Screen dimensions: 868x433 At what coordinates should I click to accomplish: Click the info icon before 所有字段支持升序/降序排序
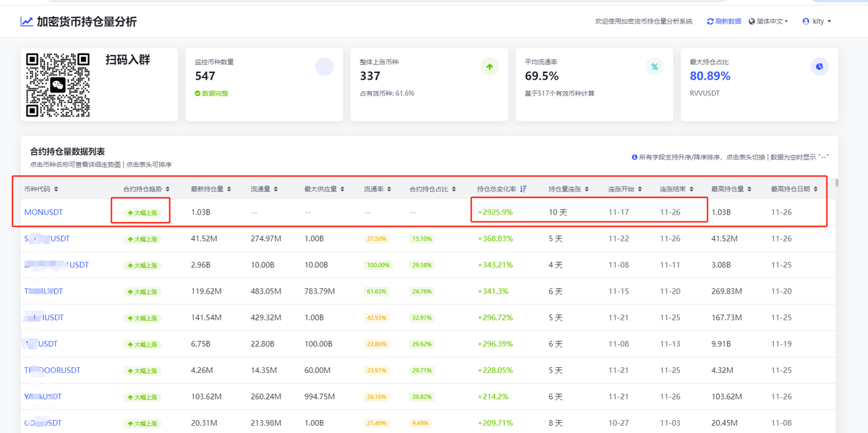point(634,157)
